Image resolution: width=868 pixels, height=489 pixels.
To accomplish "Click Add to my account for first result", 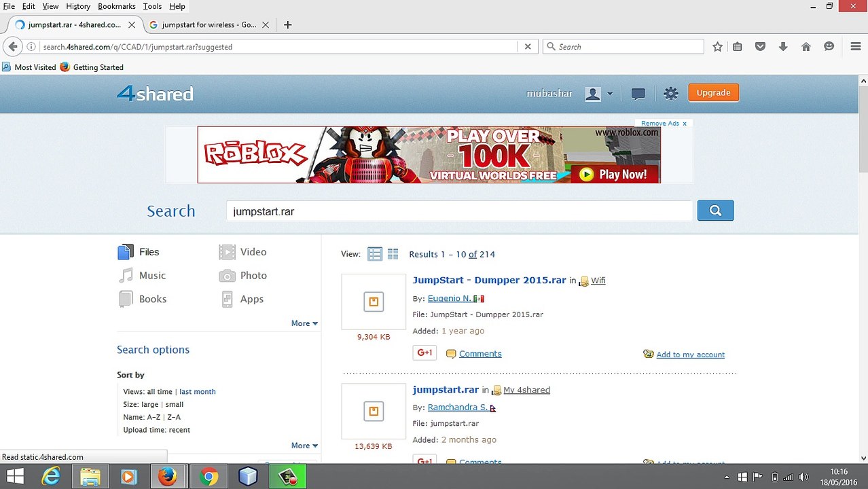I will coord(690,354).
